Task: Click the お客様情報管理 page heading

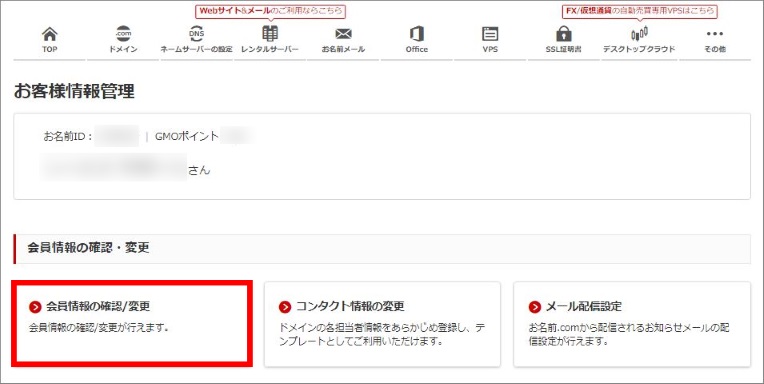Action: tap(74, 91)
